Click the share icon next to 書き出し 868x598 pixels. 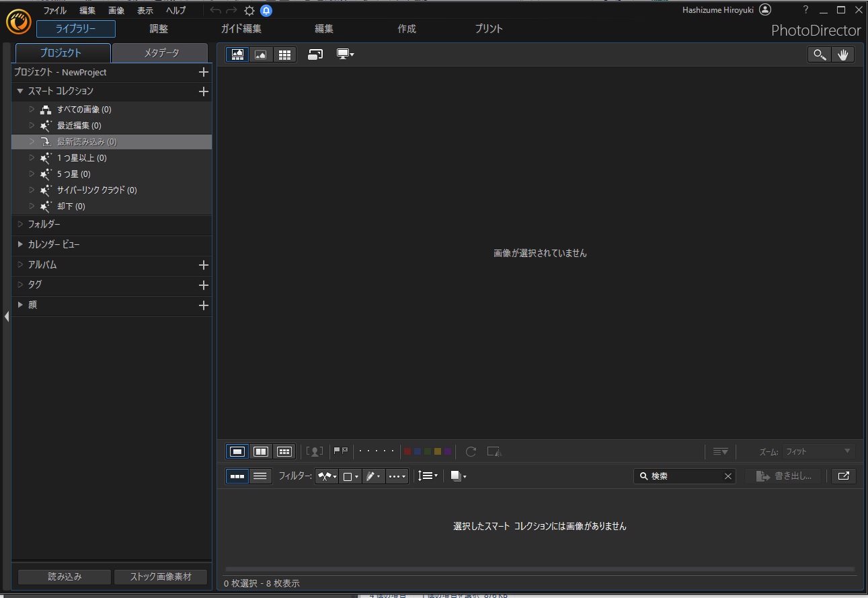click(843, 476)
